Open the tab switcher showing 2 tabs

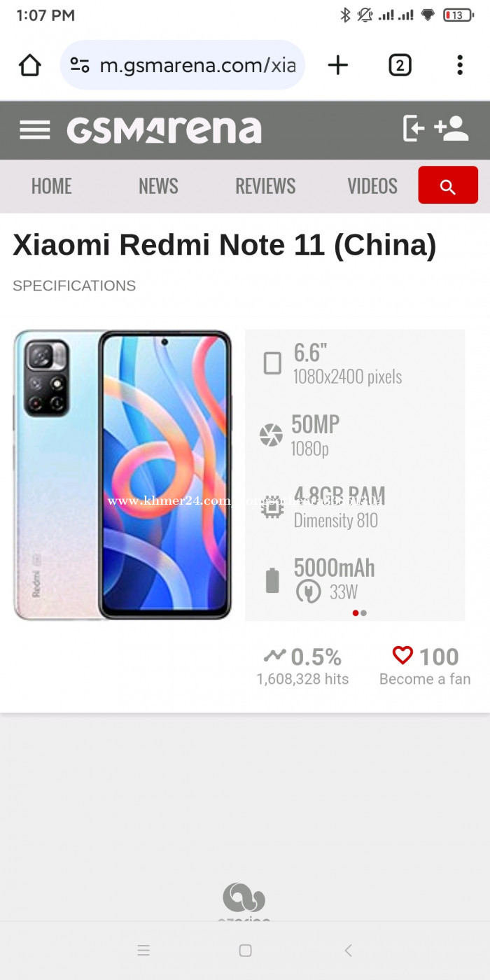(400, 66)
